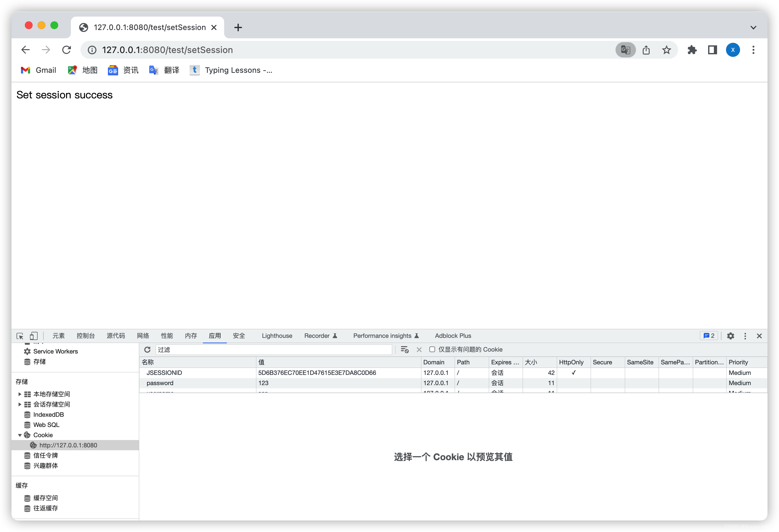Open the Google Translate icon in the address bar
Screen dimensions: 779x532
tap(625, 50)
